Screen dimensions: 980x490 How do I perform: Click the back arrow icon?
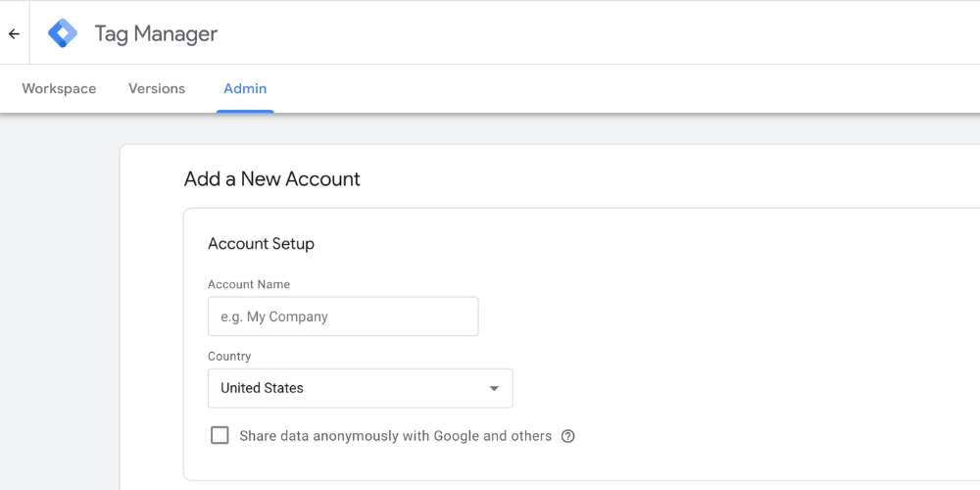click(x=14, y=33)
